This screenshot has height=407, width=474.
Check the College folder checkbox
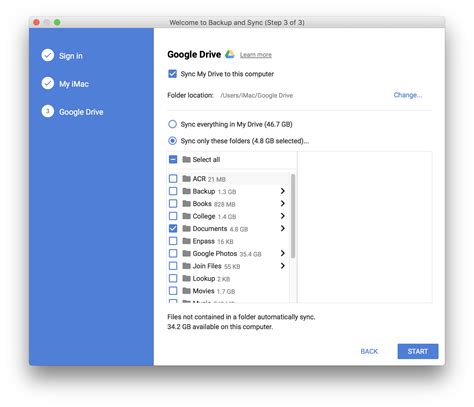[x=173, y=216]
